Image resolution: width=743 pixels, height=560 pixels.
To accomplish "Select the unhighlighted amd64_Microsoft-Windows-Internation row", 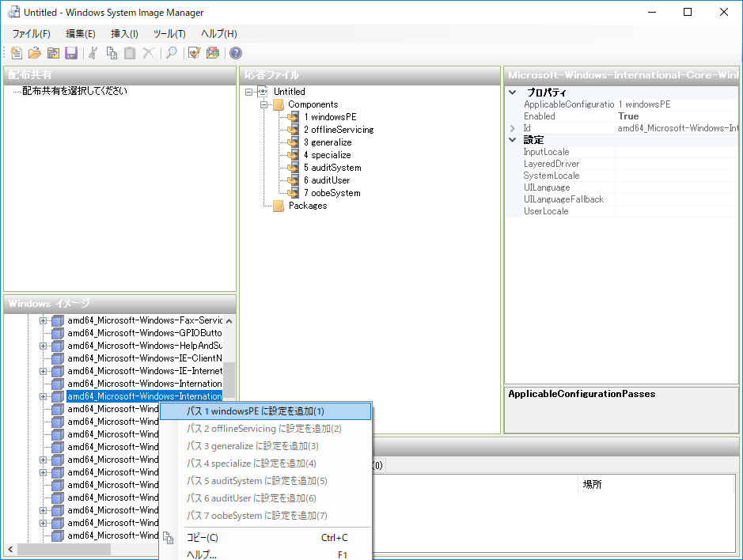I will coord(145,384).
